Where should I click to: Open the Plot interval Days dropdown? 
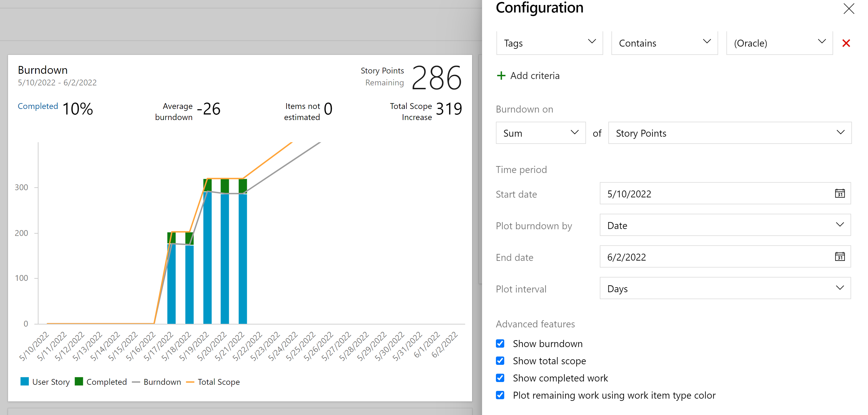pyautogui.click(x=725, y=288)
